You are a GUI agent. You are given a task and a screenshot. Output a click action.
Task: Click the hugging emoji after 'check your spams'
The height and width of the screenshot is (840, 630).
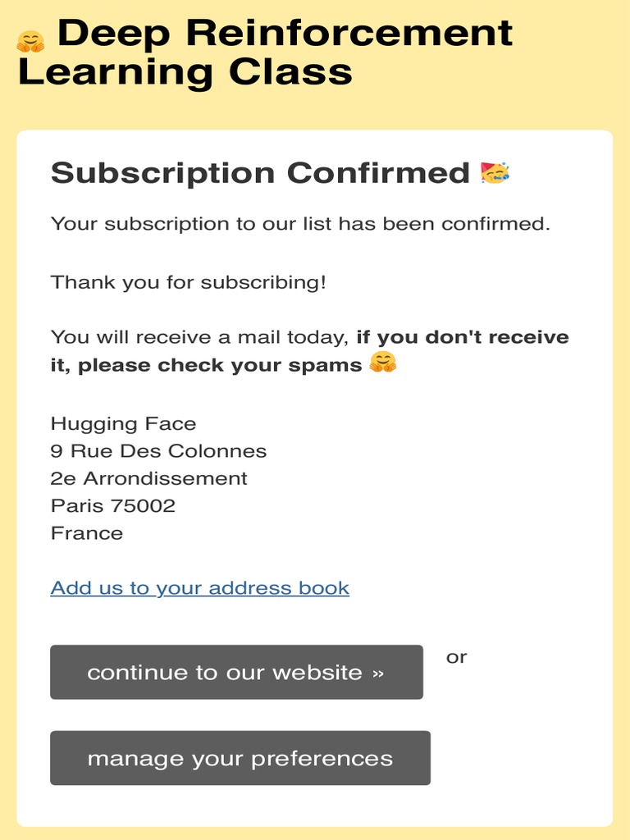coord(383,362)
